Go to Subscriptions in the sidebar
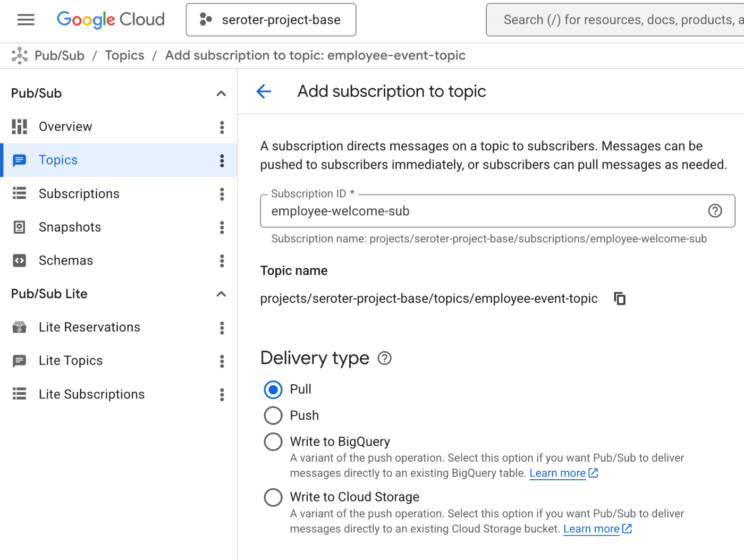Screen dimensions: 744x560 pos(79,194)
